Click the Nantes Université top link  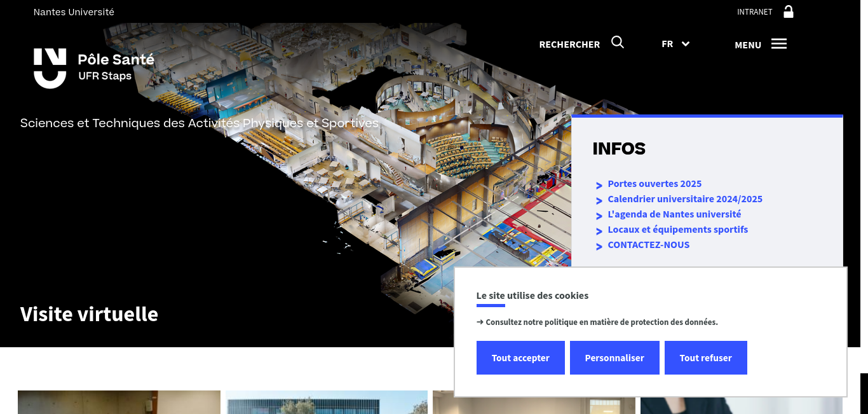pos(74,12)
